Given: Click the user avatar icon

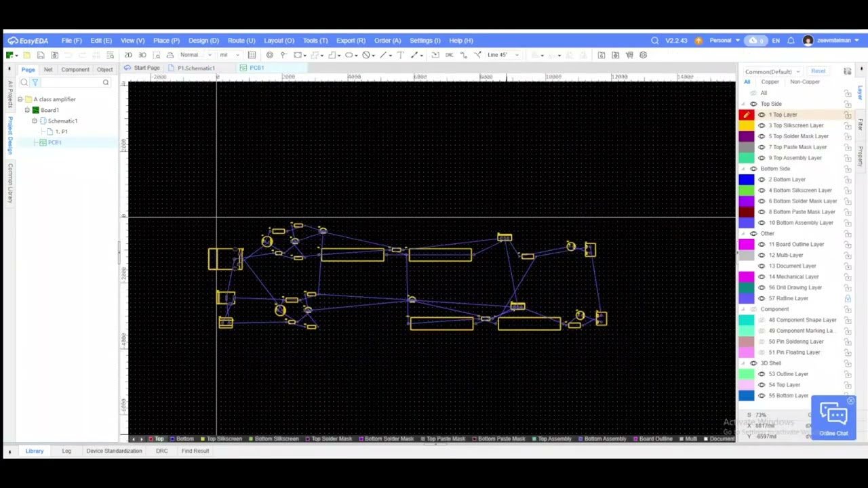Looking at the screenshot, I should [808, 41].
